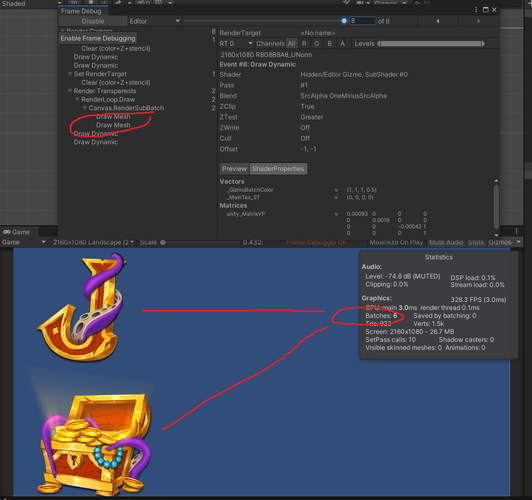
Task: Open Game view options menu dots
Action: click(x=516, y=231)
